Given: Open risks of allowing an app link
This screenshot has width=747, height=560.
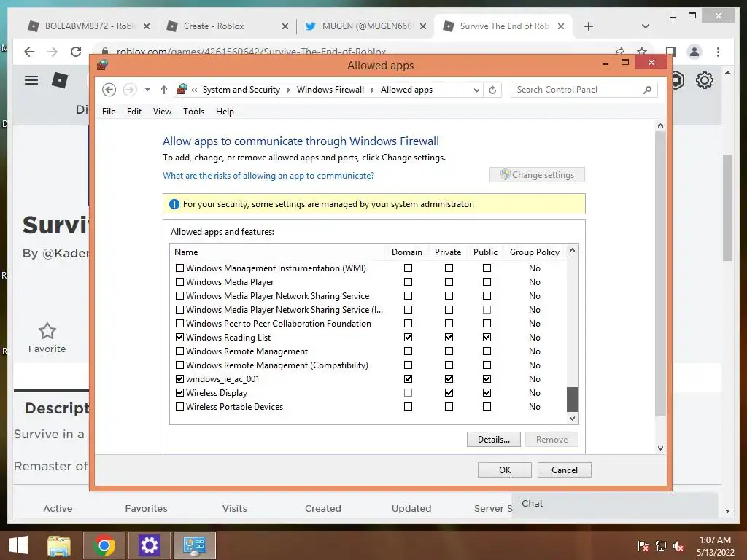Looking at the screenshot, I should [268, 176].
